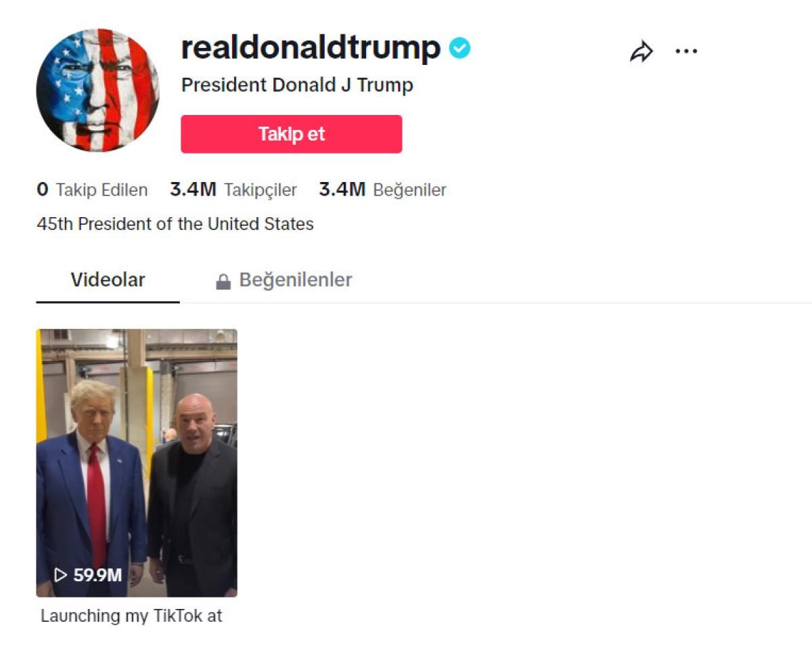
Task: Follow the account with Takip et
Action: click(292, 134)
